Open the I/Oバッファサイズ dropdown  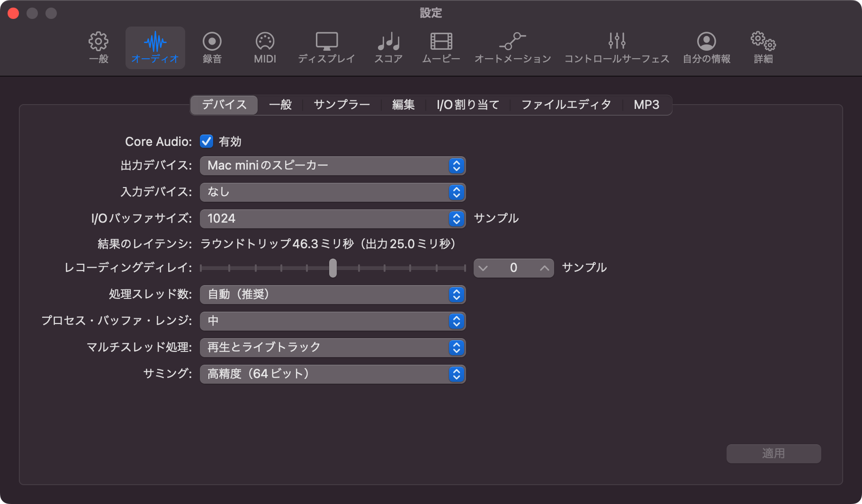(332, 218)
